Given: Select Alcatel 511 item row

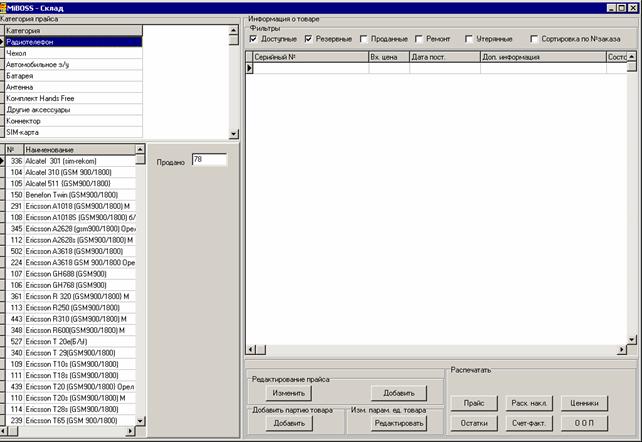Looking at the screenshot, I should tap(71, 184).
